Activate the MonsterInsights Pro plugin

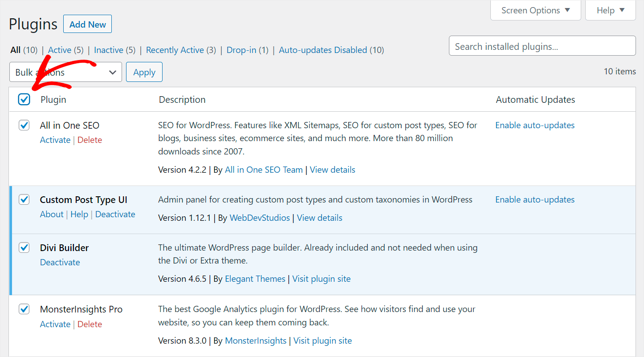click(x=55, y=324)
